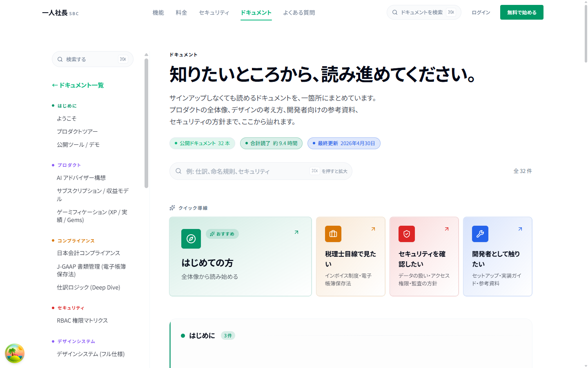Open 仕訳ロジック (Deep Dive) sidebar entry

(89, 287)
